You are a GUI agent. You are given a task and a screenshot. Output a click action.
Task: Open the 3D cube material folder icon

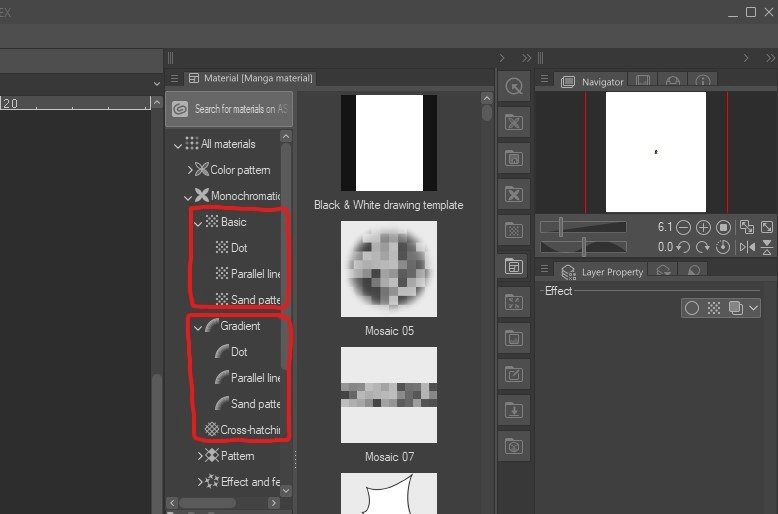pyautogui.click(x=514, y=446)
